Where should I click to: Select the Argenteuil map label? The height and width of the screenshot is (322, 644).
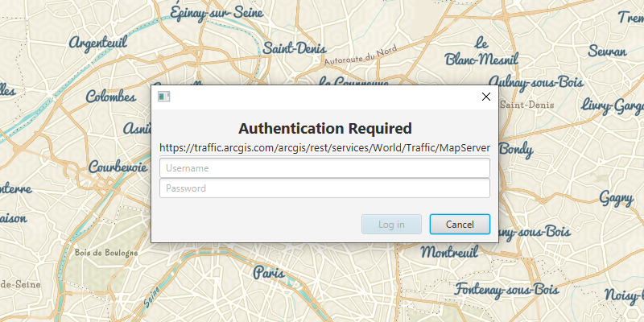click(100, 43)
